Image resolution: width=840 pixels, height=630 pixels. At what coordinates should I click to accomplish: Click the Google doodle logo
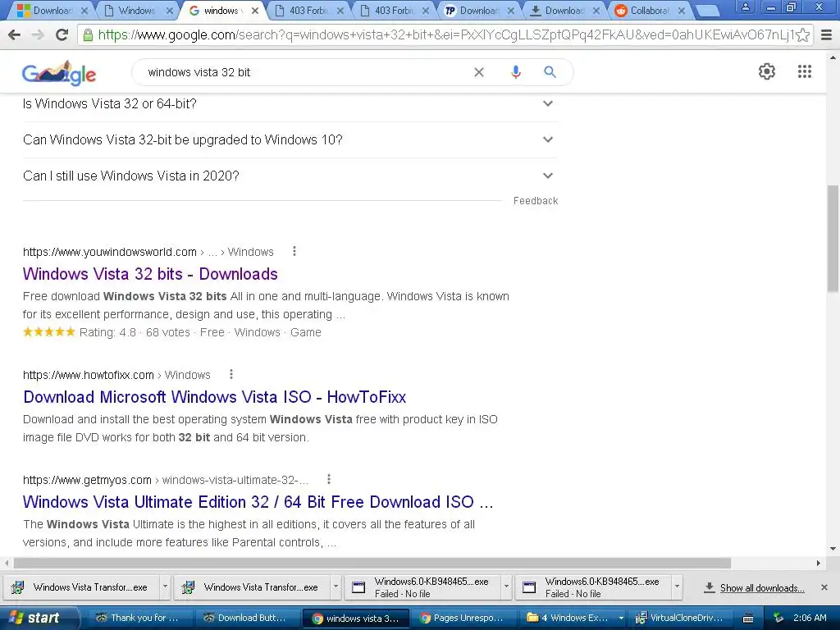pyautogui.click(x=59, y=73)
